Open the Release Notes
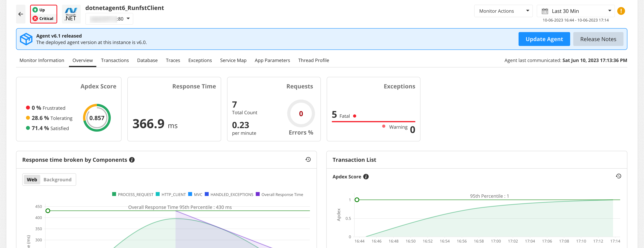This screenshot has width=644, height=248. coord(598,39)
